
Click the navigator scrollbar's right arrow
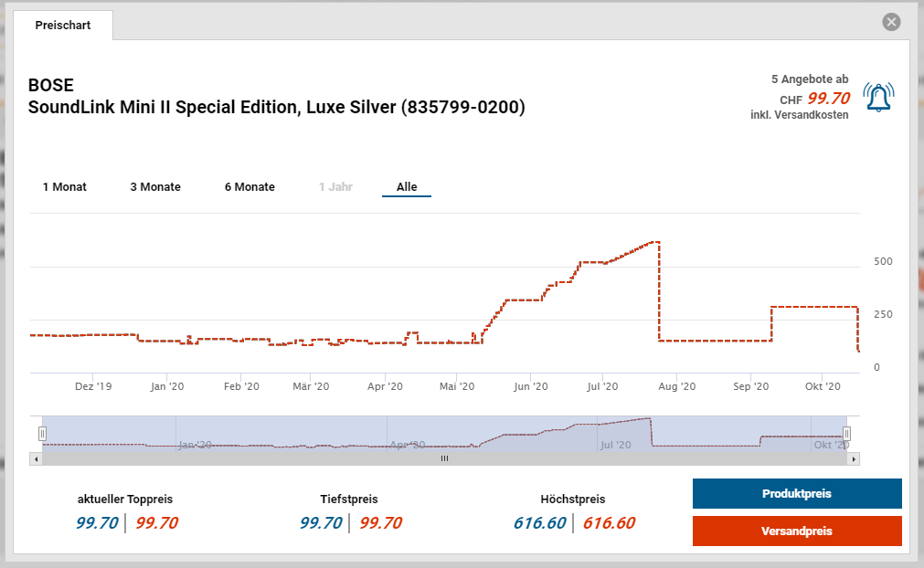click(854, 458)
